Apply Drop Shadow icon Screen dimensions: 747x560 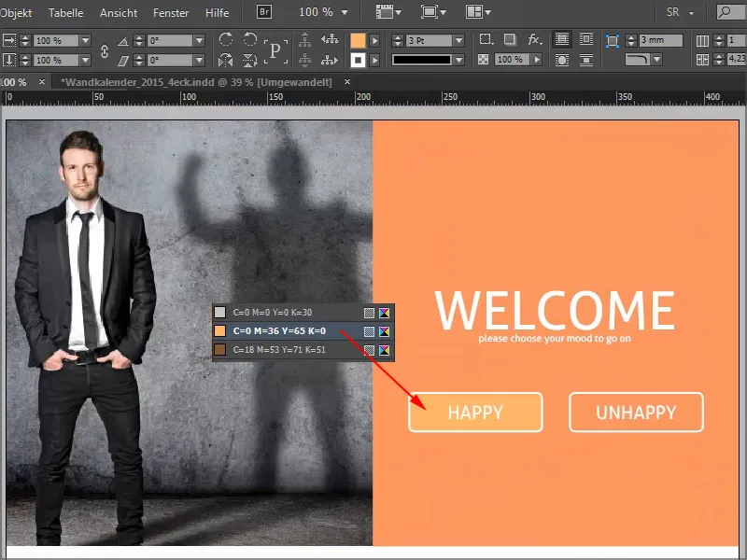(x=510, y=39)
